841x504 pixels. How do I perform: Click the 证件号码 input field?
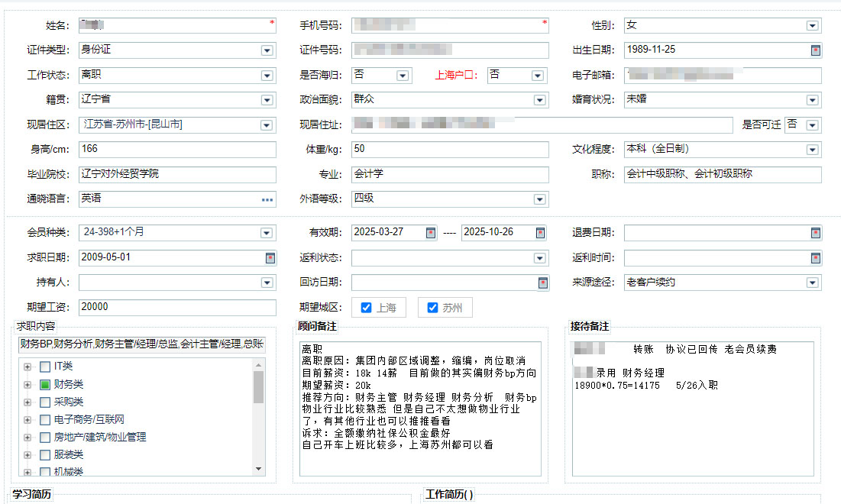click(x=450, y=50)
